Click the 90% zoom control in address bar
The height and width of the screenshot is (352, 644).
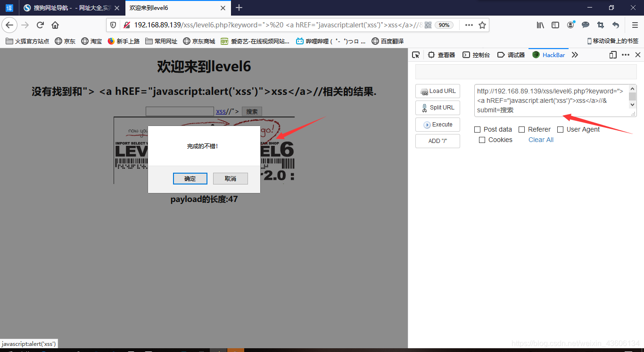[444, 25]
